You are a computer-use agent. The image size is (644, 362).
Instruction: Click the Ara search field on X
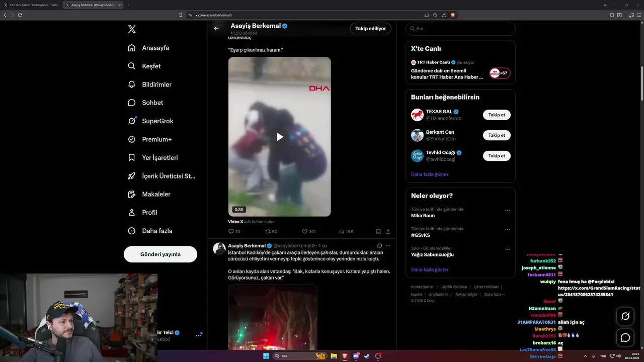coord(460,29)
